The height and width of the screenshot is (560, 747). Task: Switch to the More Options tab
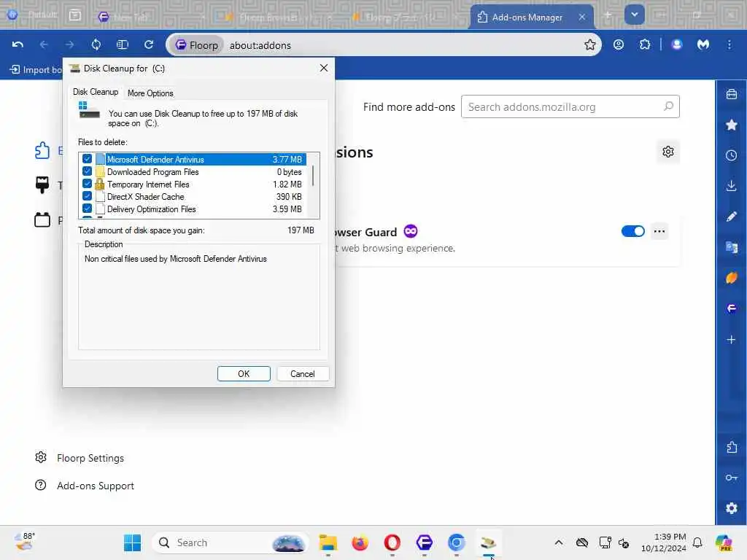[x=150, y=93]
